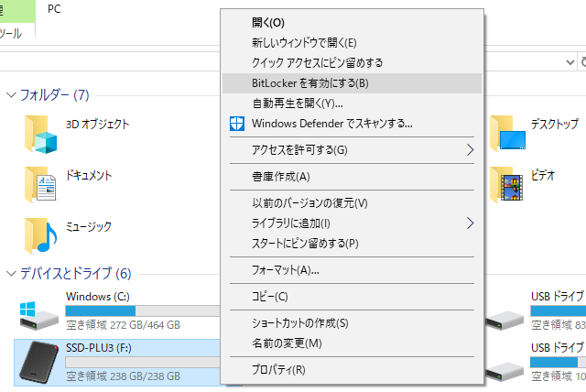Image resolution: width=586 pixels, height=392 pixels.
Task: Click the デスクトップ folder label
Action: click(x=555, y=124)
